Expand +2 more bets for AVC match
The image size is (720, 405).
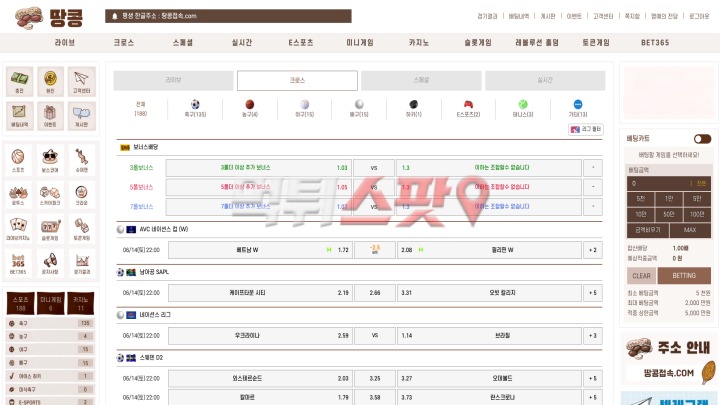[x=593, y=250]
